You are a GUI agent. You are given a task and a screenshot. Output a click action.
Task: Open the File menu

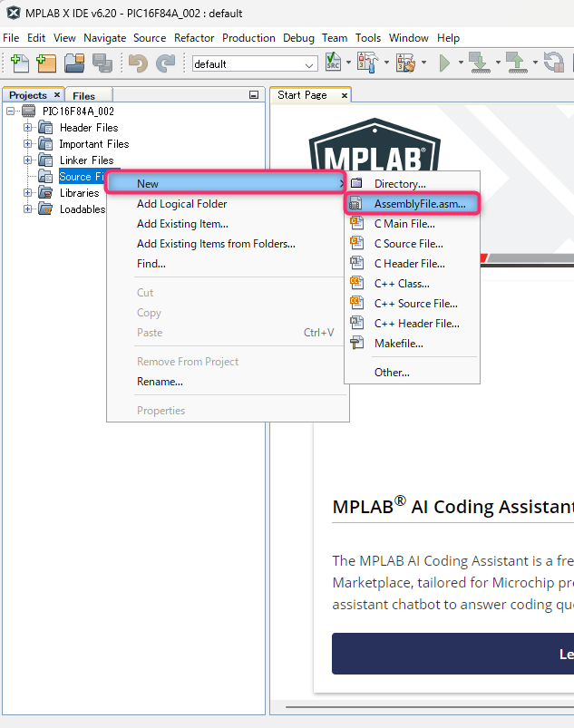coord(11,37)
